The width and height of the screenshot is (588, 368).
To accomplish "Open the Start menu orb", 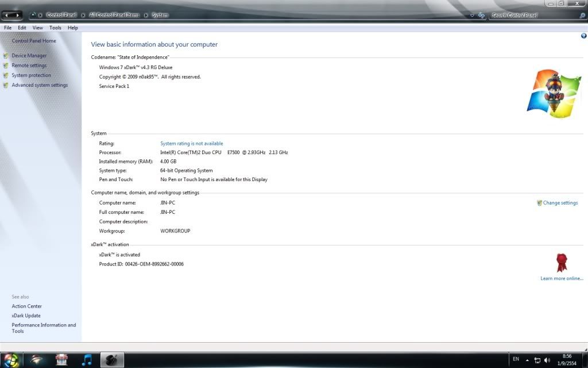I will coord(11,360).
